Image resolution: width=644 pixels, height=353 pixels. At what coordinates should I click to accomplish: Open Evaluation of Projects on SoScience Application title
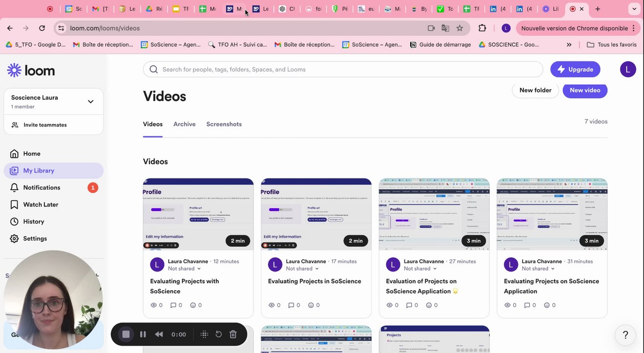point(422,286)
